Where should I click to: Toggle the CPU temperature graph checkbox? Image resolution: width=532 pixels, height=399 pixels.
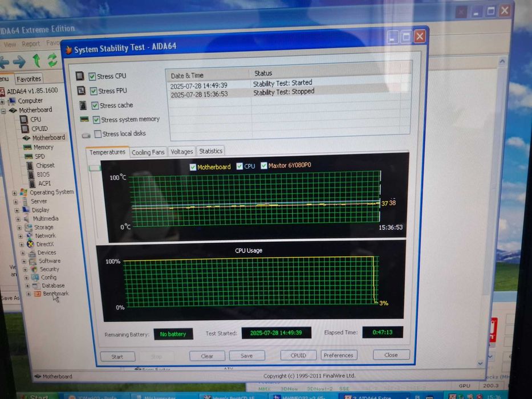tap(239, 166)
